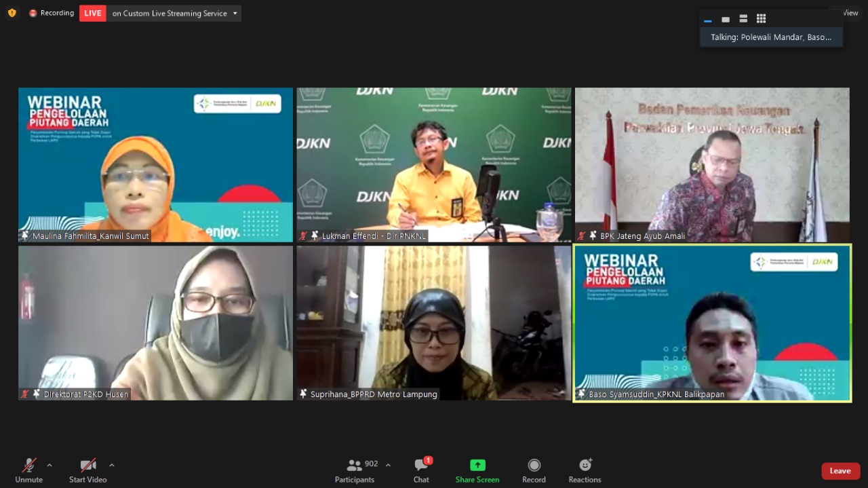Choose the two-row stacked view layout icon
This screenshot has height=488, width=868.
point(743,19)
